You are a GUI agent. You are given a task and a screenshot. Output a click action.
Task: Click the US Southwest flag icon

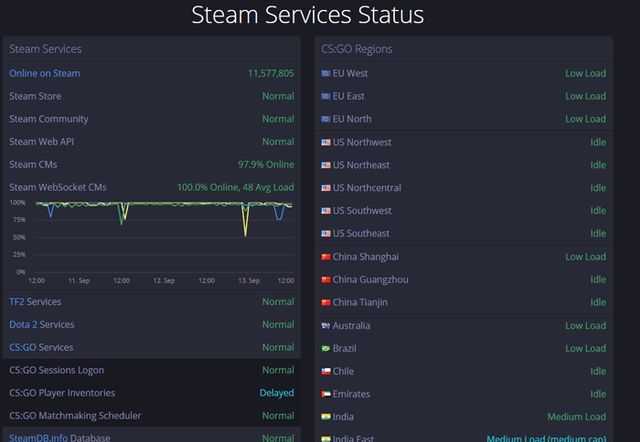tap(325, 211)
